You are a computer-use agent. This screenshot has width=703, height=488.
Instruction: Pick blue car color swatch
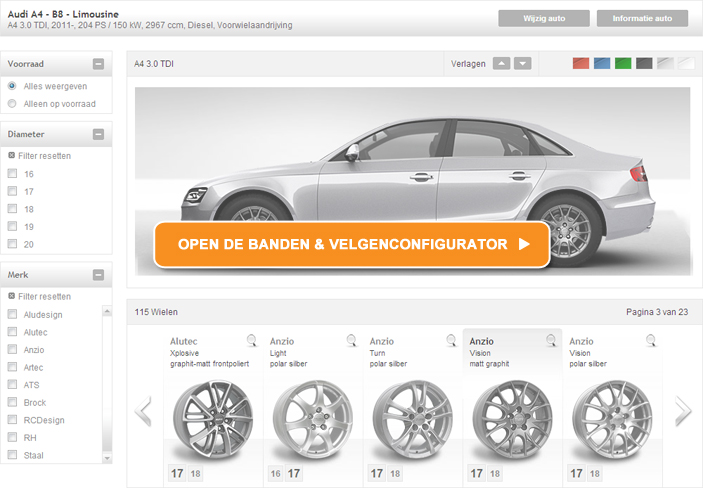coord(602,63)
